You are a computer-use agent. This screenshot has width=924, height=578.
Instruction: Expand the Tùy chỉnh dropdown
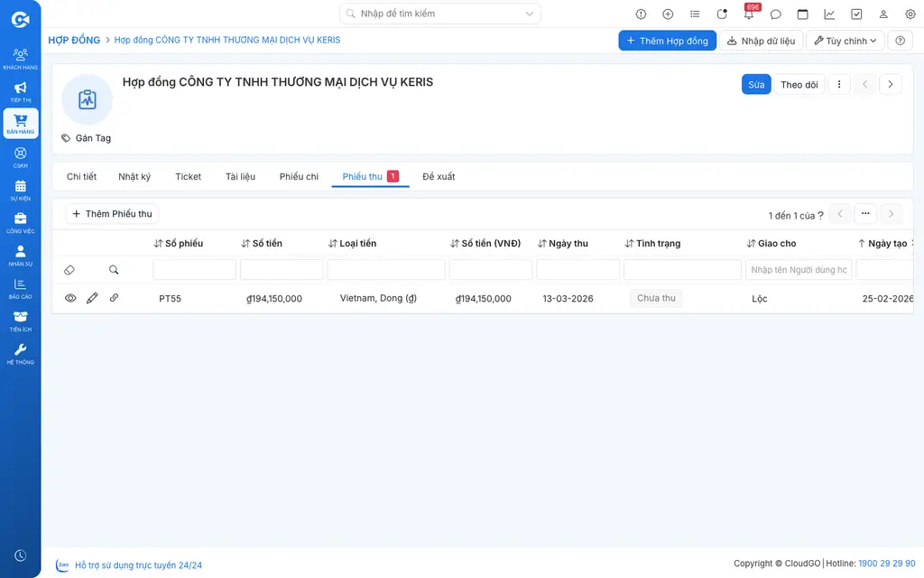pyautogui.click(x=845, y=41)
